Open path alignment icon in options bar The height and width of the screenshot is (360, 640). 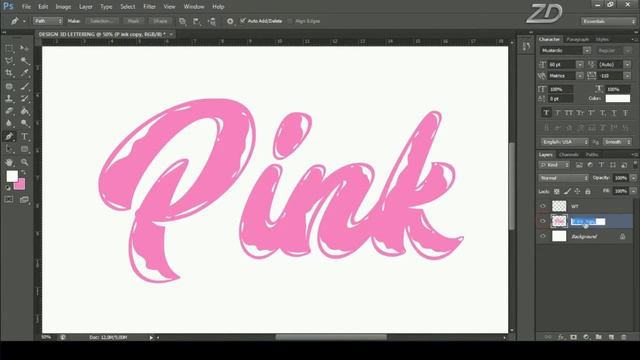(197, 21)
